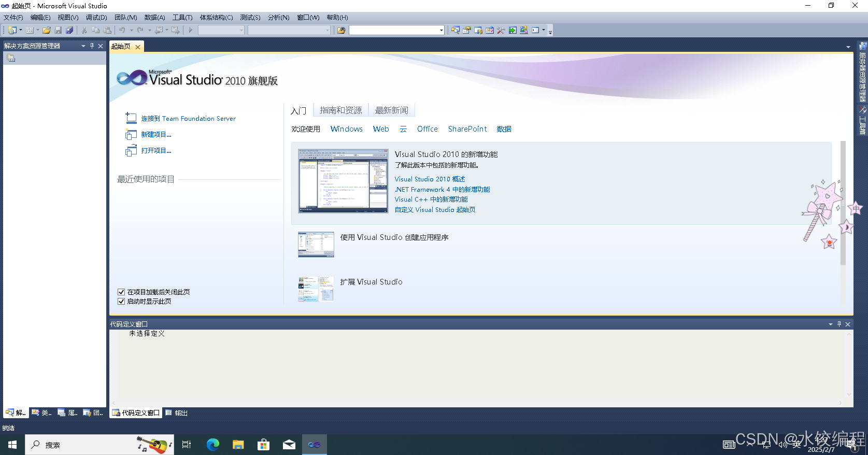Click the Copy toolbar icon
This screenshot has width=868, height=455.
pos(96,30)
